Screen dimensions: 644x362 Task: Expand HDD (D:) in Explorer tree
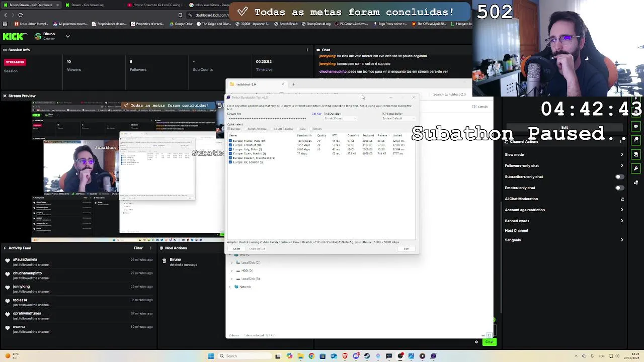pos(231,270)
